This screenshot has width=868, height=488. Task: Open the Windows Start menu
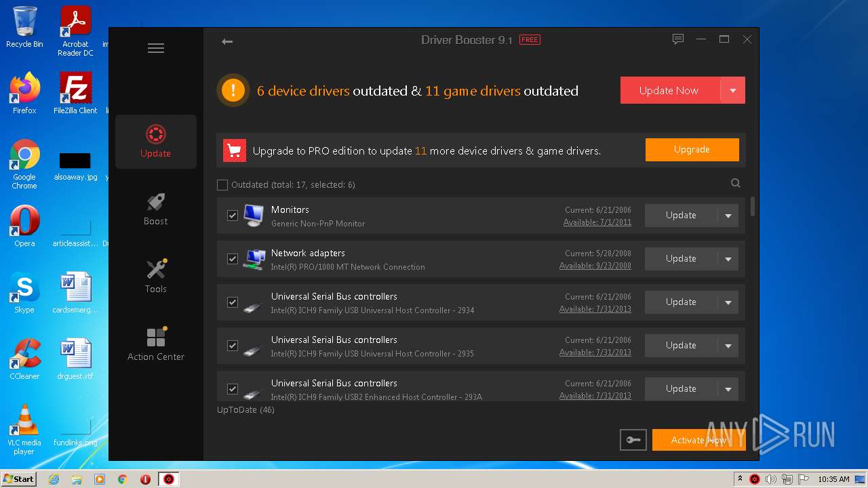click(19, 479)
